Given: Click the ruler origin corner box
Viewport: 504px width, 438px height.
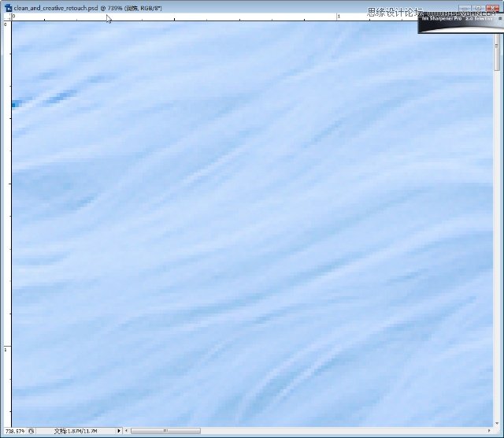Looking at the screenshot, I should coord(8,17).
